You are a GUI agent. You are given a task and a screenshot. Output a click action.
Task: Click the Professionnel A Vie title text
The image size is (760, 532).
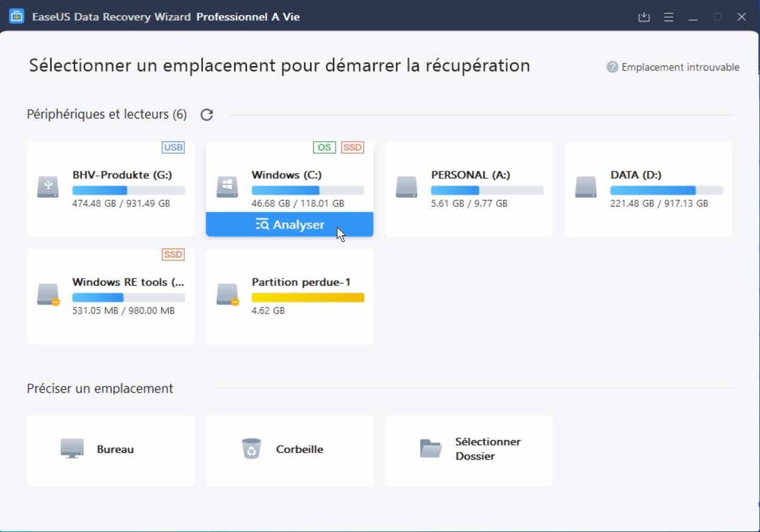248,17
